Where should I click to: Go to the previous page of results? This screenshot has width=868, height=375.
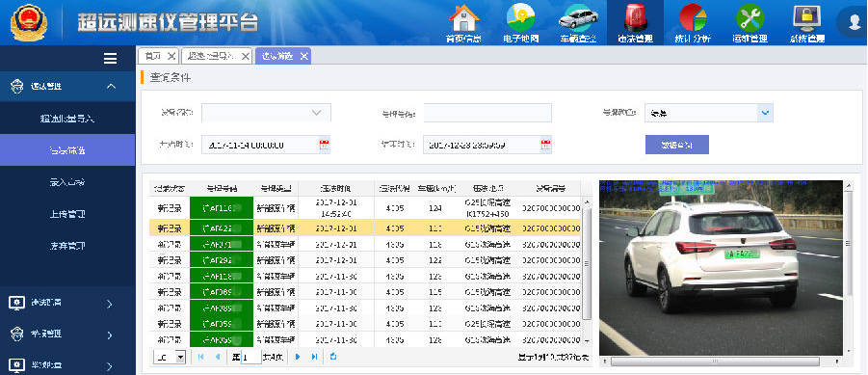tap(218, 358)
